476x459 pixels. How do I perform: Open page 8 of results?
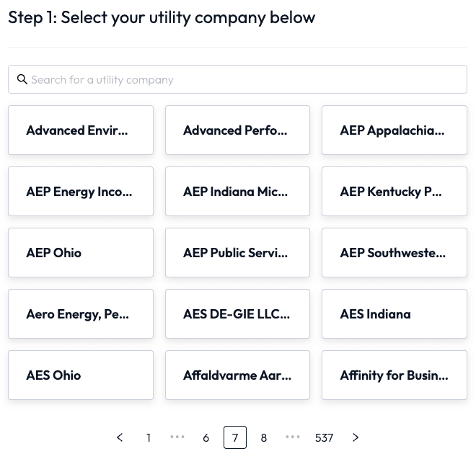[264, 437]
